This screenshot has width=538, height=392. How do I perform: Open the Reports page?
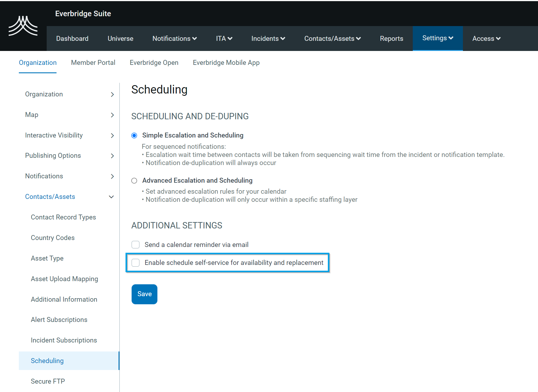point(391,39)
